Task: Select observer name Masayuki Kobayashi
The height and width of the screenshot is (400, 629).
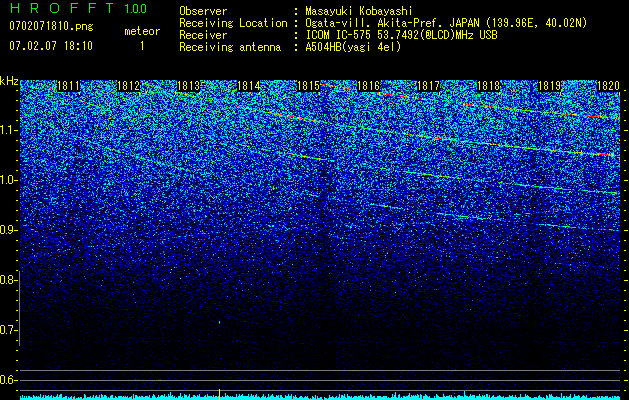Action: tap(359, 11)
